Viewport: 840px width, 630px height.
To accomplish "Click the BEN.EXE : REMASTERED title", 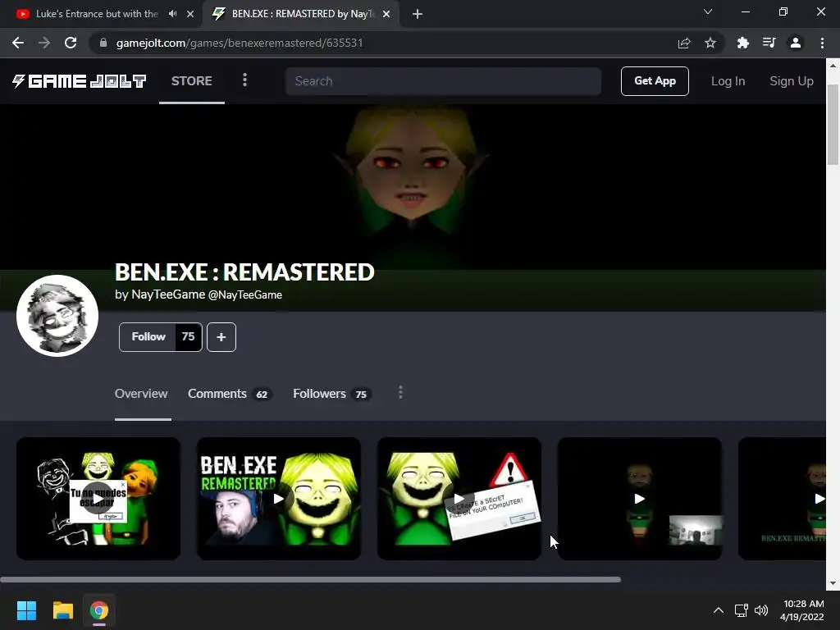I will coord(244,272).
